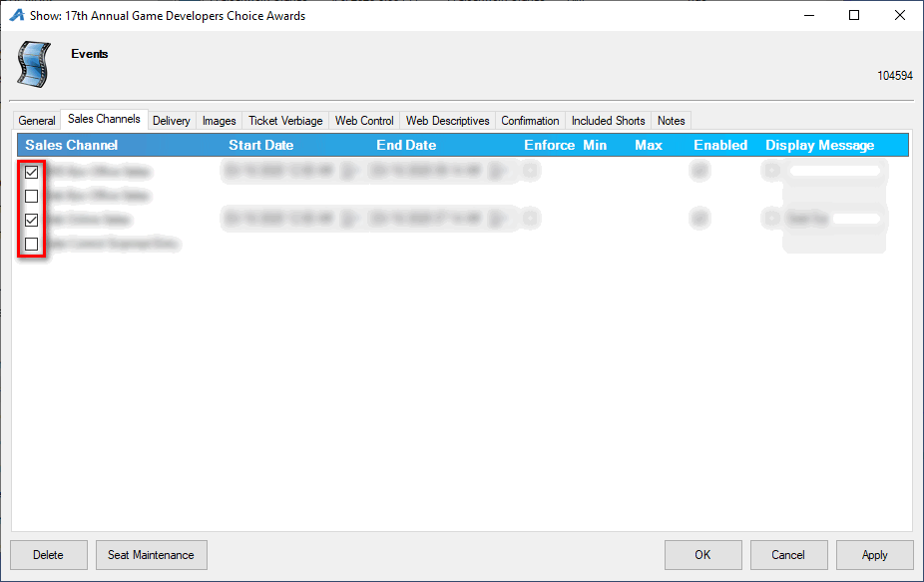Click the Min column header
The image size is (924, 582).
(x=595, y=145)
